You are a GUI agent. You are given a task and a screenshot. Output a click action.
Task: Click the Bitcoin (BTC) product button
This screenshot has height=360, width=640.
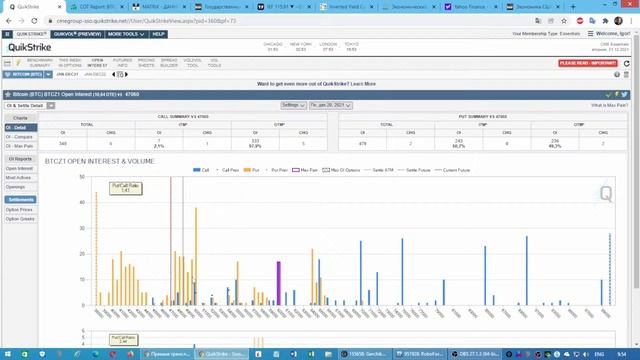[23, 75]
